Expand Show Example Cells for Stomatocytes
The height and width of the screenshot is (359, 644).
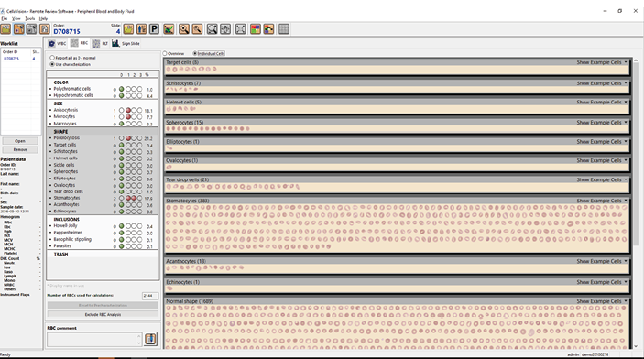coord(602,201)
